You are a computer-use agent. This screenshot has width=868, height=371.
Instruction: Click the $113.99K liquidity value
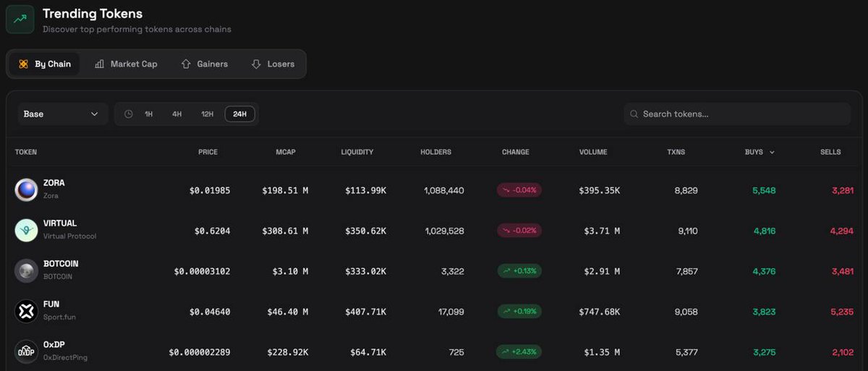point(365,191)
